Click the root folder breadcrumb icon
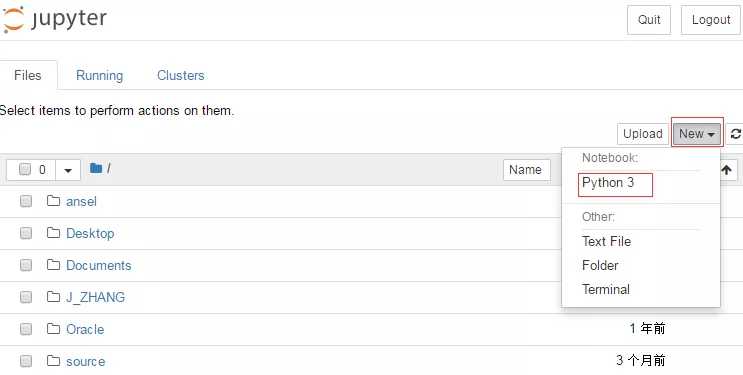 coord(96,168)
